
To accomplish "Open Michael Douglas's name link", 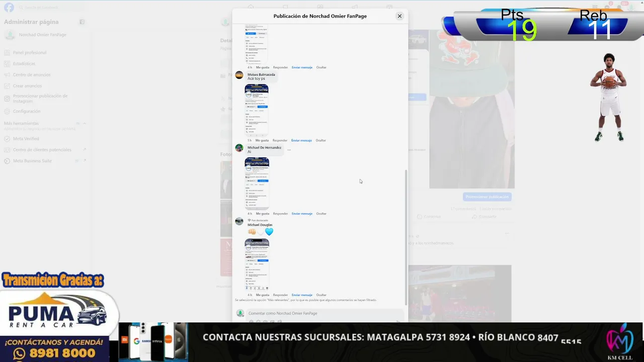I will click(260, 225).
